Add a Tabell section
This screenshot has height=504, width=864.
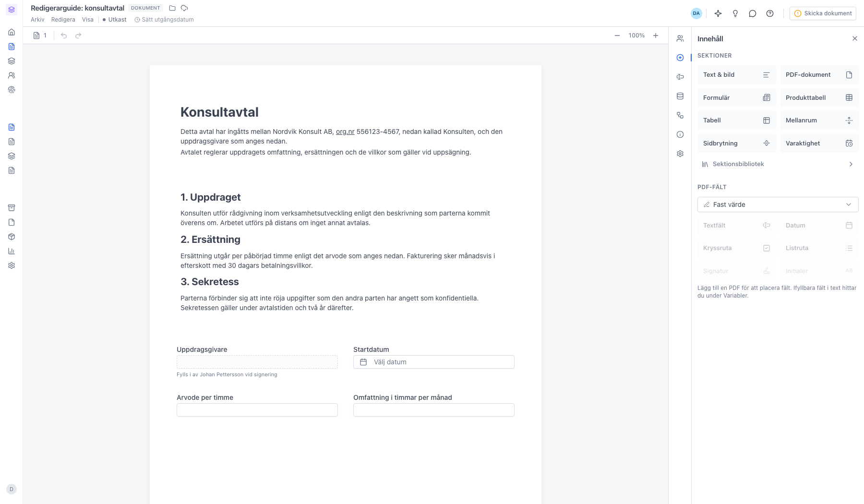point(736,120)
